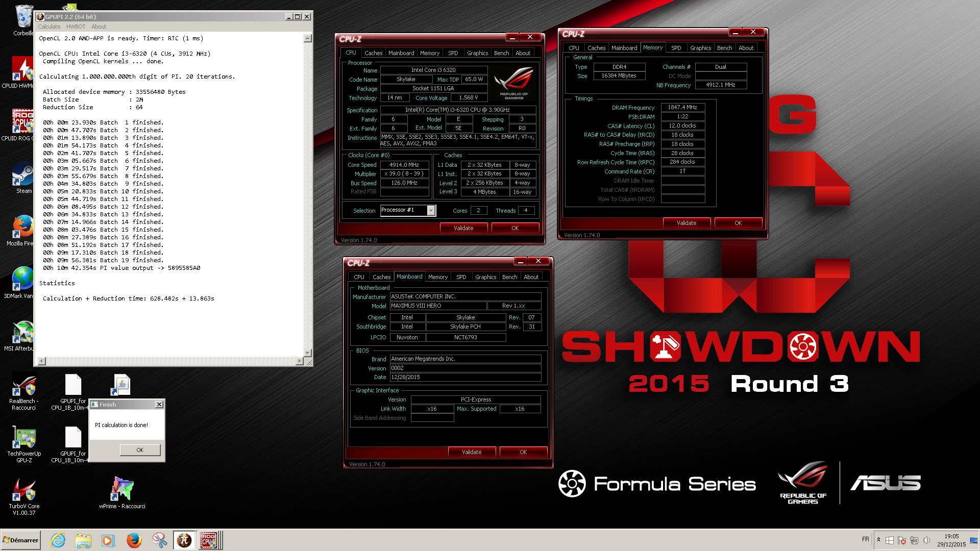The width and height of the screenshot is (980, 551).
Task: Click the DRAM Frequency 1847.4 MHz field
Action: (683, 108)
